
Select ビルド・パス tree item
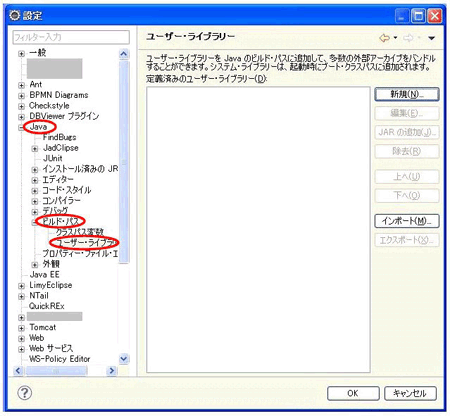point(60,221)
